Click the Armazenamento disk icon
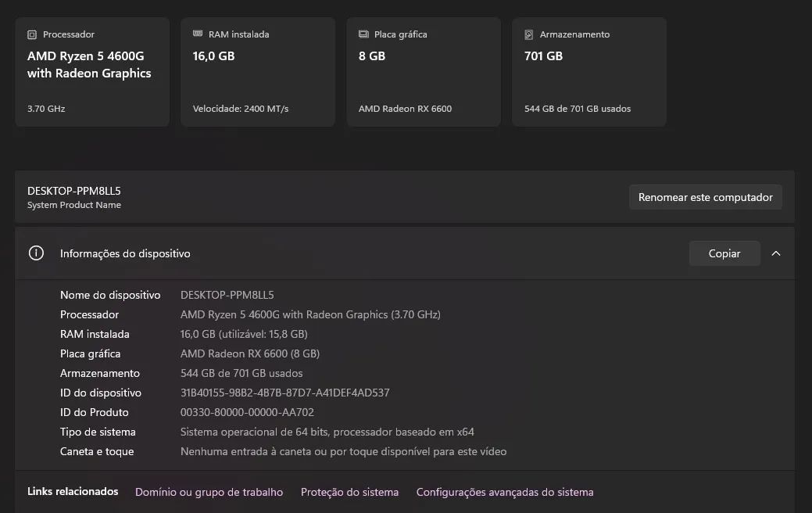The width and height of the screenshot is (812, 513). tap(529, 34)
